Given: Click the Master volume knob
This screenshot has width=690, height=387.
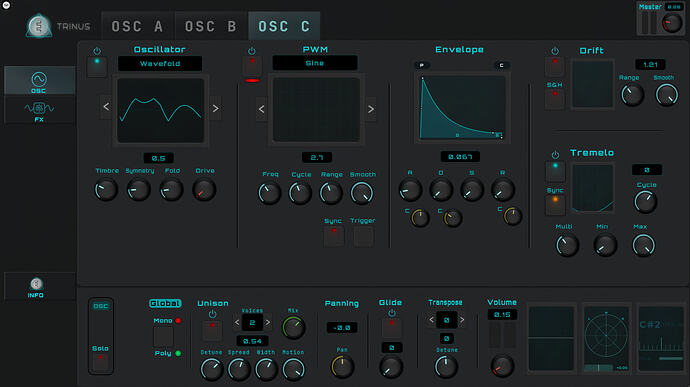Looking at the screenshot, I should click(x=672, y=22).
